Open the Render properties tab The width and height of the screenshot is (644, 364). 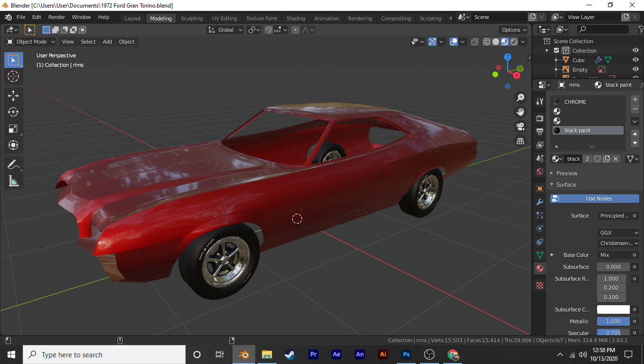[x=539, y=118]
